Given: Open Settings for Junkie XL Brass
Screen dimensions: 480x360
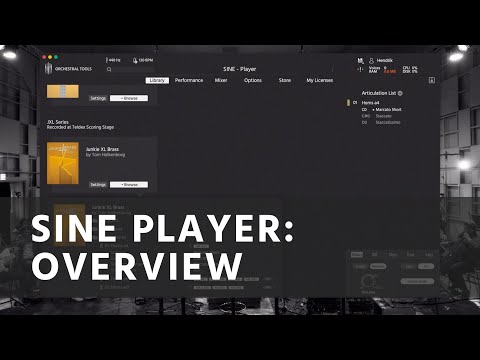Looking at the screenshot, I should click(x=98, y=185).
